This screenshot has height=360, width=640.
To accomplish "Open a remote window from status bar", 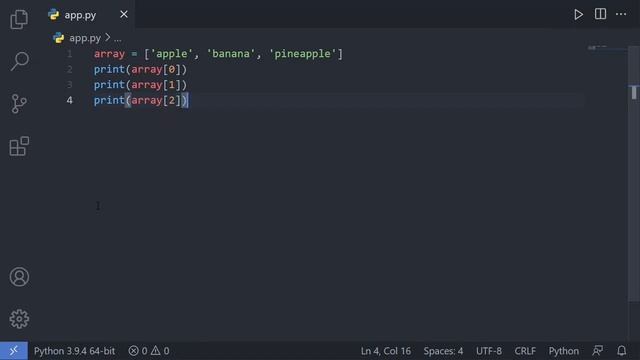I will pos(14,351).
